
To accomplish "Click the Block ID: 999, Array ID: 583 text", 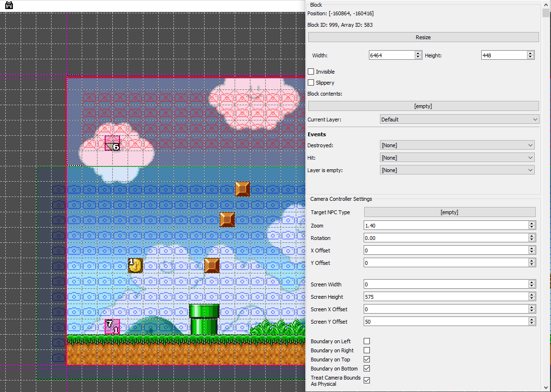I will tap(340, 25).
